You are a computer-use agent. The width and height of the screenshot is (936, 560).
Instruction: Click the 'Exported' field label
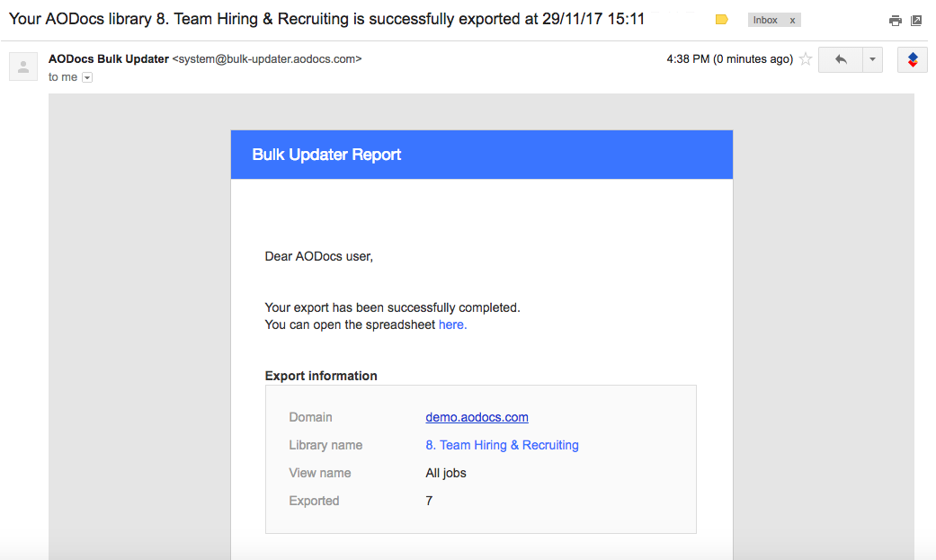(314, 501)
